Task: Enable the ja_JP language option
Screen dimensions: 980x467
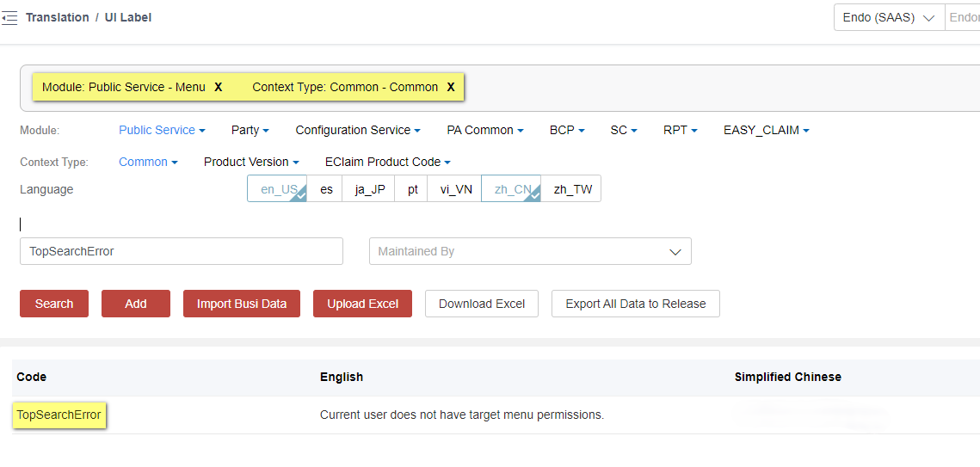Action: 370,189
